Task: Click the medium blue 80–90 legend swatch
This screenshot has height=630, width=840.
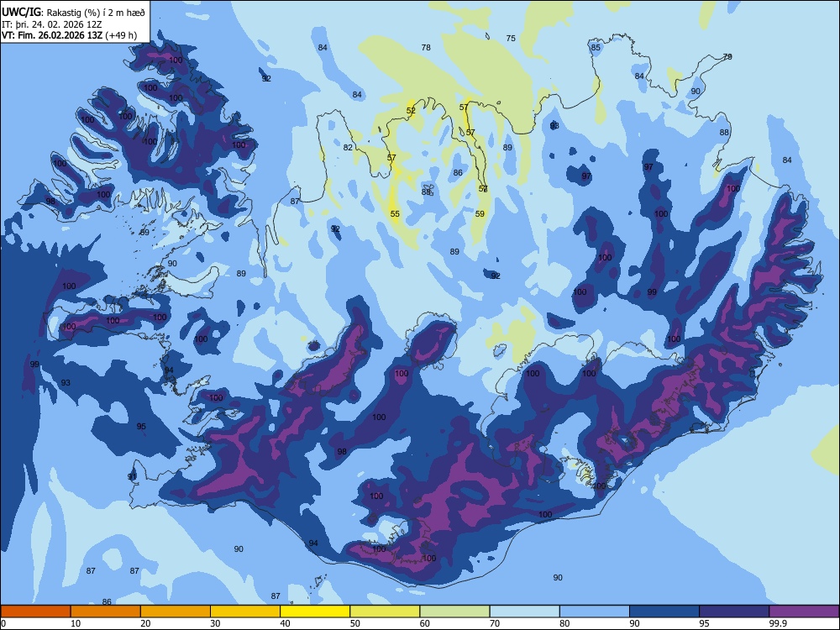Action: click(595, 612)
